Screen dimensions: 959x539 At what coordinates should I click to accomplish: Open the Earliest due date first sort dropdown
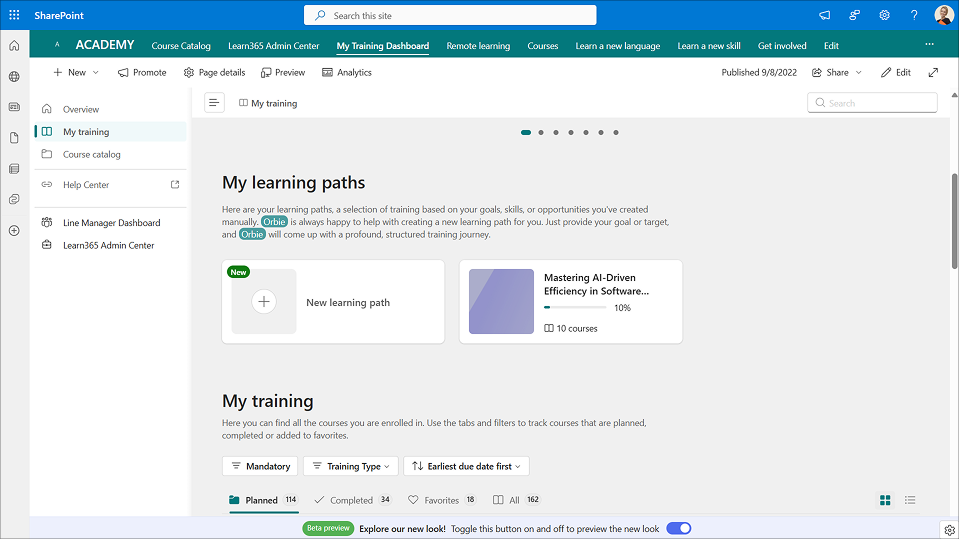(x=466, y=466)
